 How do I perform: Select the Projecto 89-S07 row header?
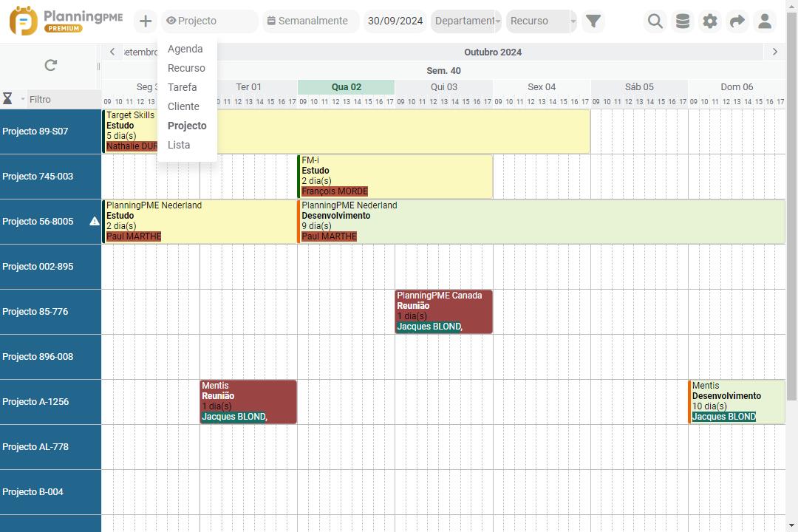point(50,132)
